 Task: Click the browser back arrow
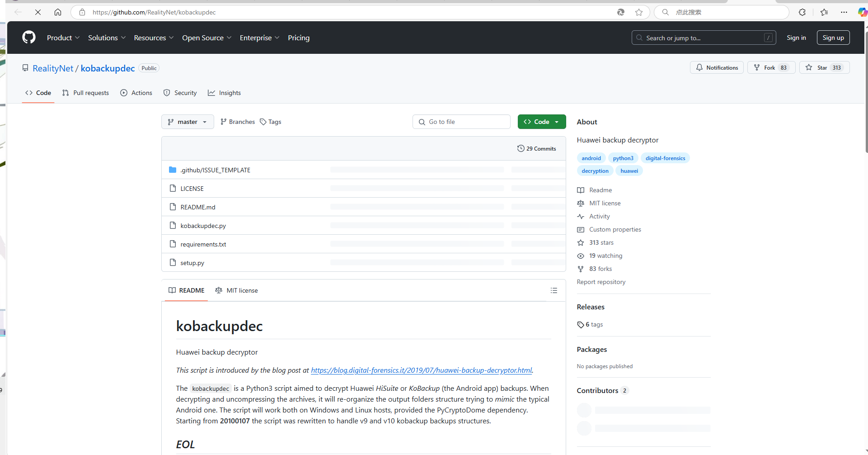(18, 12)
